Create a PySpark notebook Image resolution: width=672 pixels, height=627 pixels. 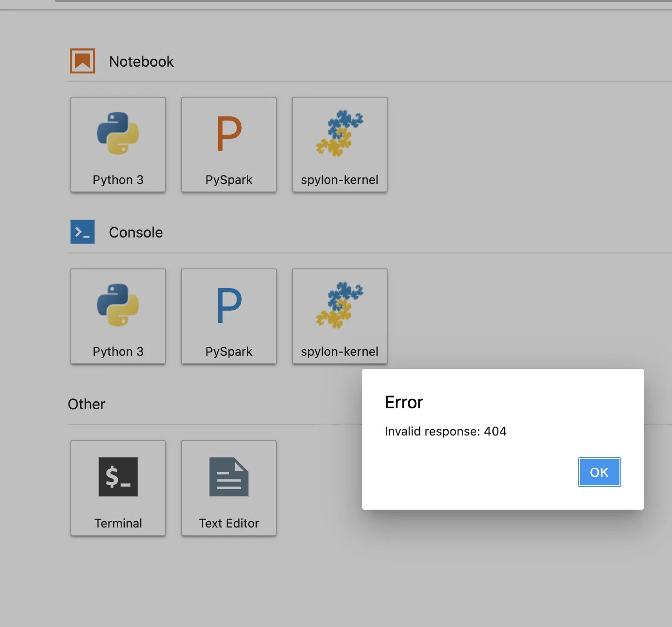pyautogui.click(x=229, y=145)
